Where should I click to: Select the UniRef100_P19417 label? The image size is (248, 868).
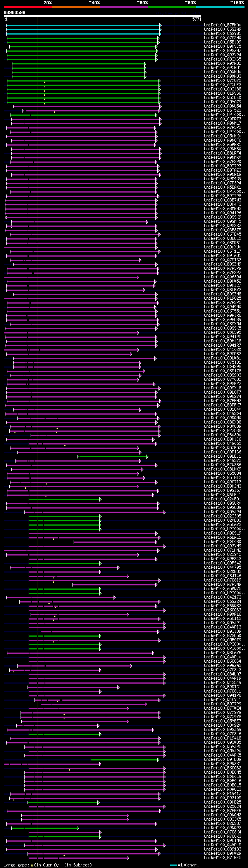(x=222, y=793)
